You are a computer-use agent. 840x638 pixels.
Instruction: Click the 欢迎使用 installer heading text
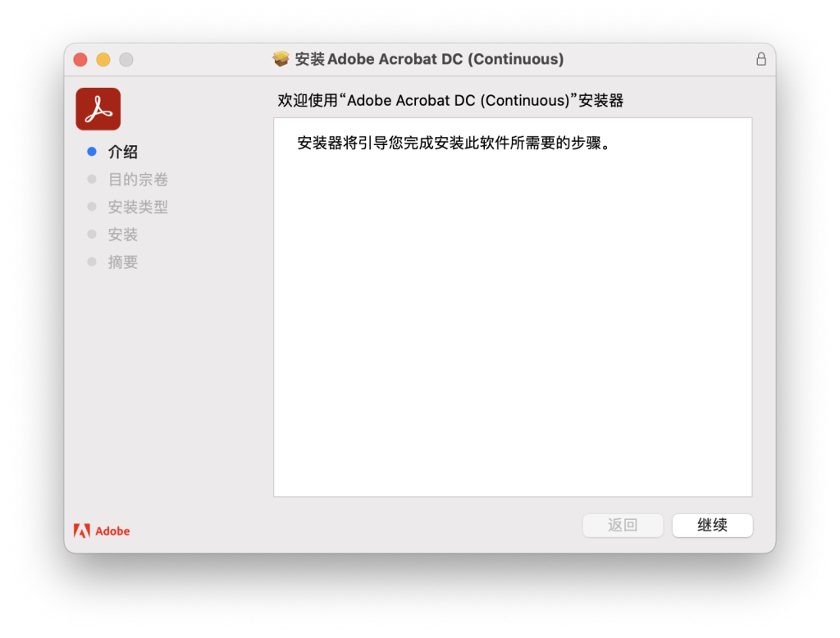point(450,101)
